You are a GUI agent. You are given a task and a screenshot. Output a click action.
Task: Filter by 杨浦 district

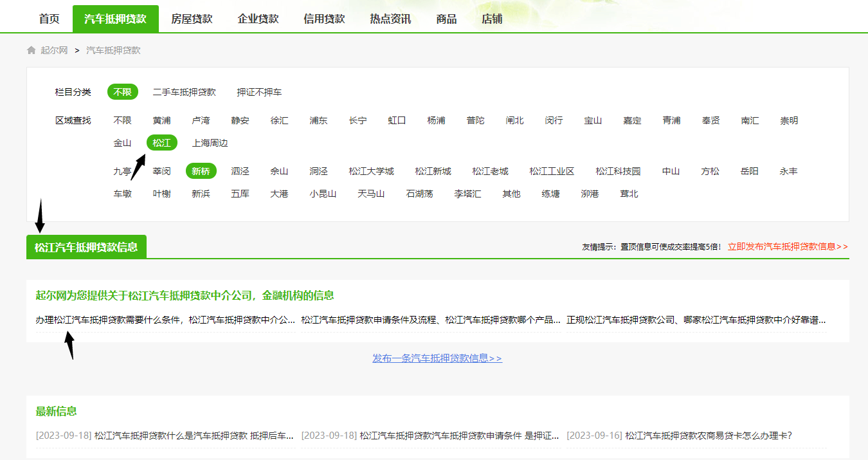point(437,120)
